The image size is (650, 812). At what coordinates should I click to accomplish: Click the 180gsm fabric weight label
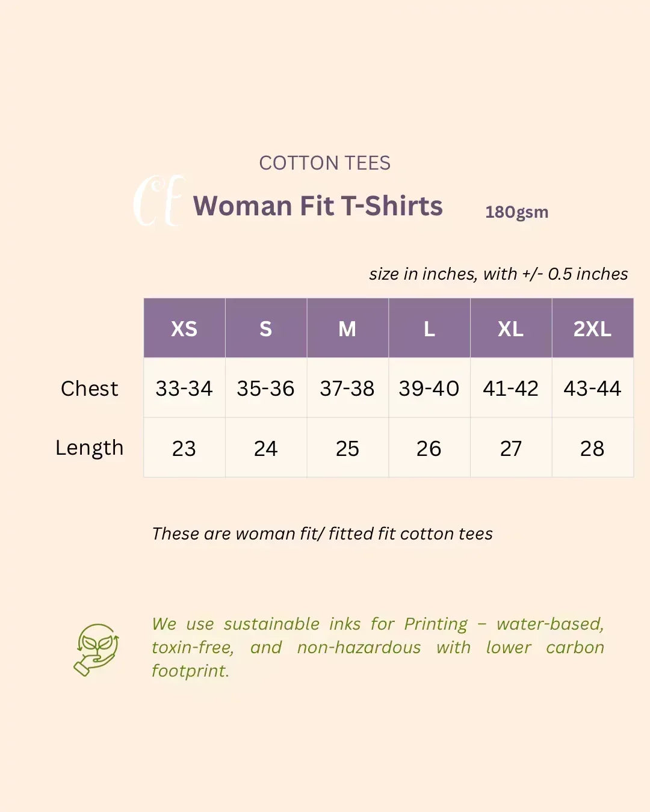coord(517,212)
